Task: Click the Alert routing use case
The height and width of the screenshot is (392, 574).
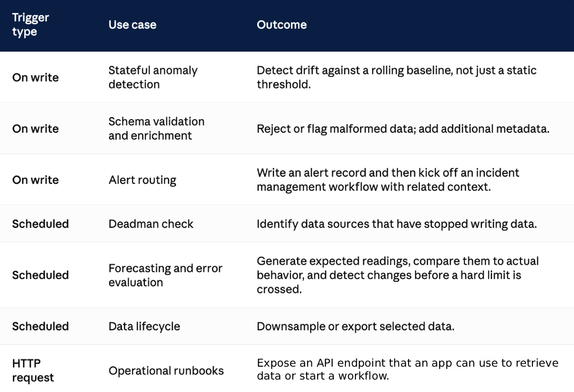Action: point(143,180)
